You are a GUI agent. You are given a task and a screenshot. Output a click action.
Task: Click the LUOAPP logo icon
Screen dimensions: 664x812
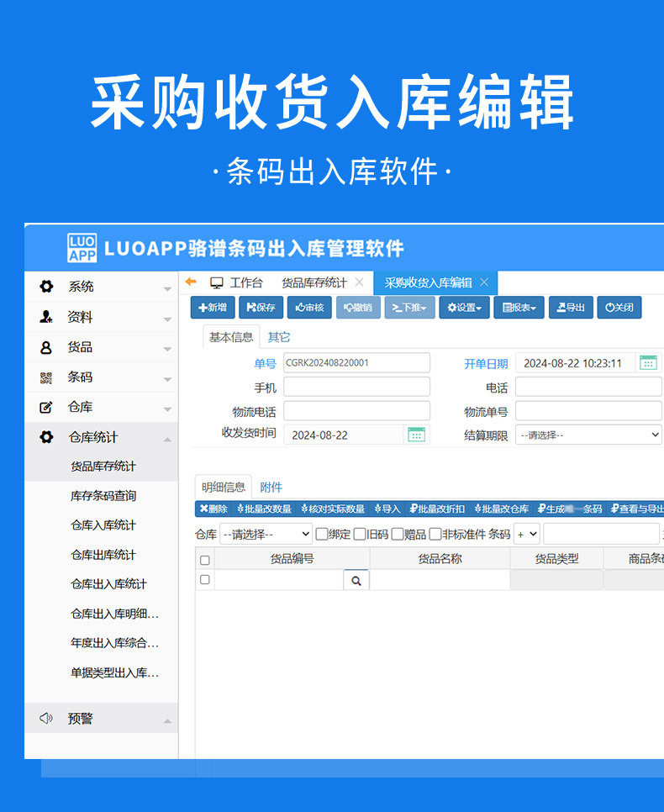[82, 248]
